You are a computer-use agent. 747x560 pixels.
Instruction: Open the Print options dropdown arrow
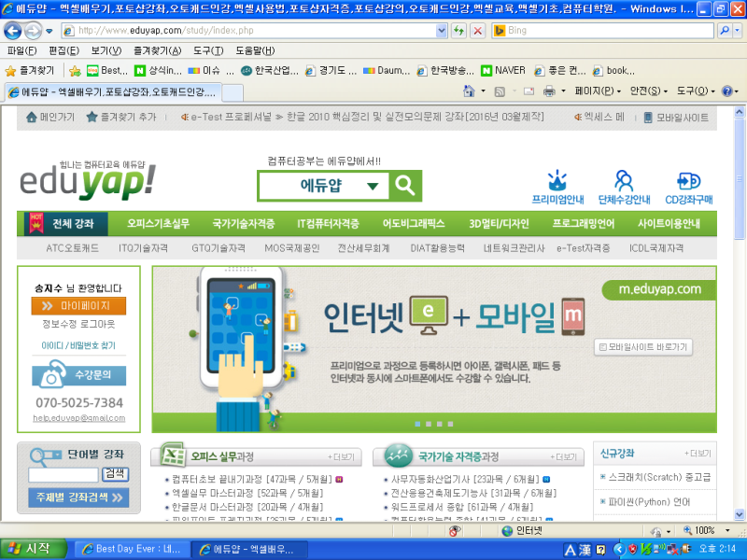pyautogui.click(x=563, y=91)
